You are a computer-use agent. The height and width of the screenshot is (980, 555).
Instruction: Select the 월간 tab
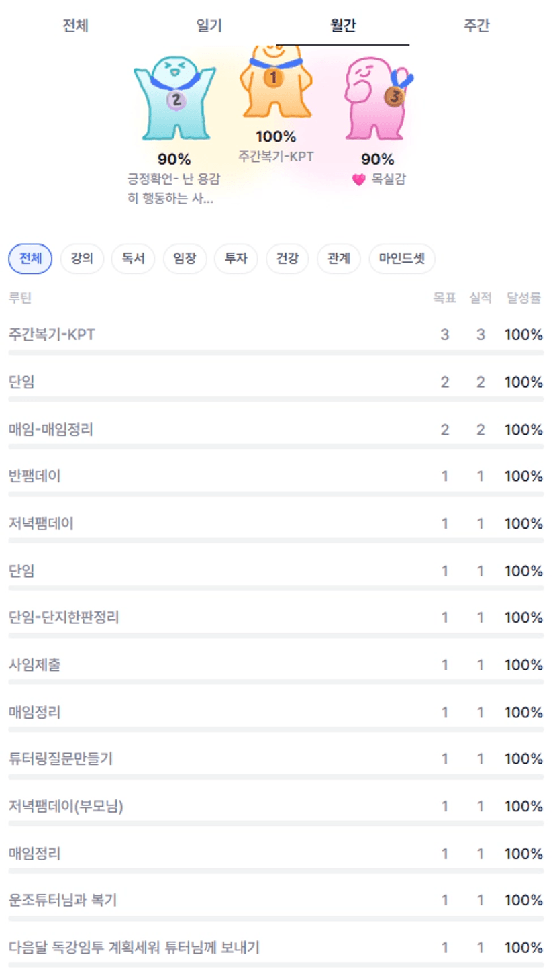(x=343, y=26)
